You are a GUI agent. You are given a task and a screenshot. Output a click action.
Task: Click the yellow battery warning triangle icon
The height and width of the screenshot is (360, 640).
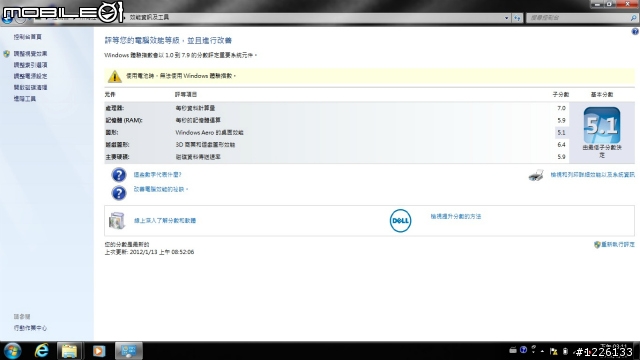click(x=114, y=76)
